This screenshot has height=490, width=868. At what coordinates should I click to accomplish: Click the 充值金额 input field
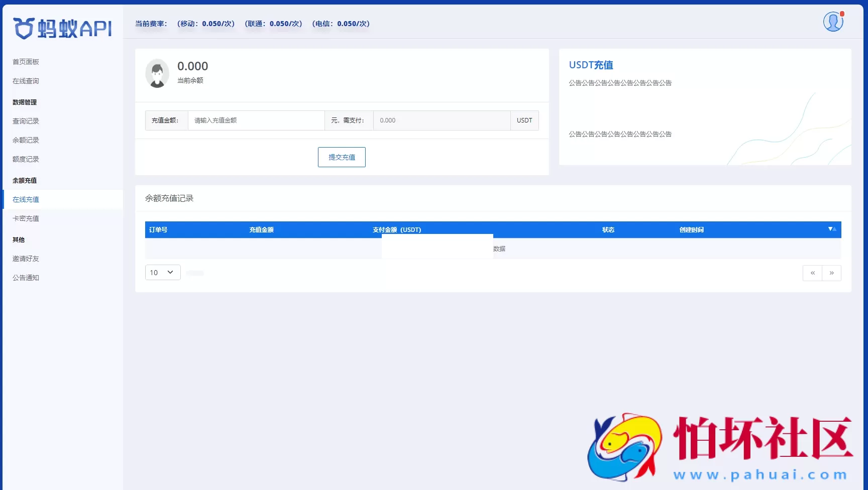pyautogui.click(x=256, y=120)
